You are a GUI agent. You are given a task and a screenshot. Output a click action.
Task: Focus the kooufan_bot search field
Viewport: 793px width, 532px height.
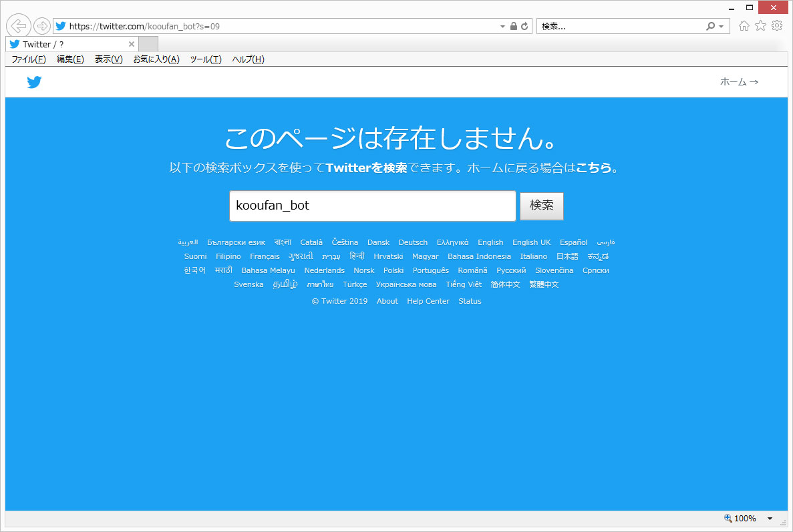(x=373, y=206)
